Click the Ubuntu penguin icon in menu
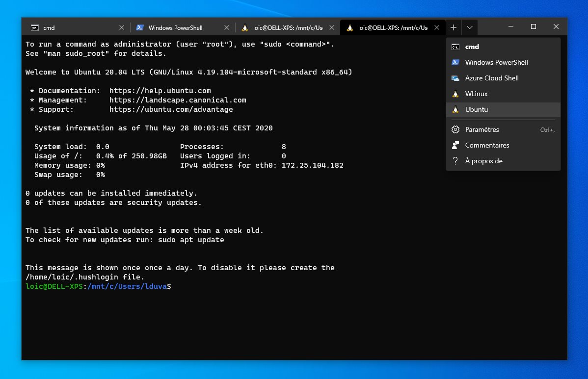The width and height of the screenshot is (588, 379). pyautogui.click(x=455, y=110)
